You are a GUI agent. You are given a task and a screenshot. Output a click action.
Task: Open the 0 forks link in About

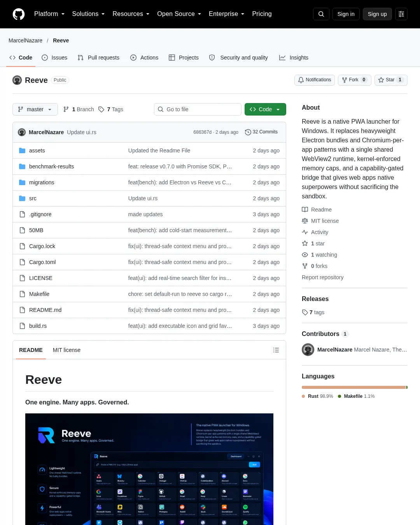coord(315,266)
